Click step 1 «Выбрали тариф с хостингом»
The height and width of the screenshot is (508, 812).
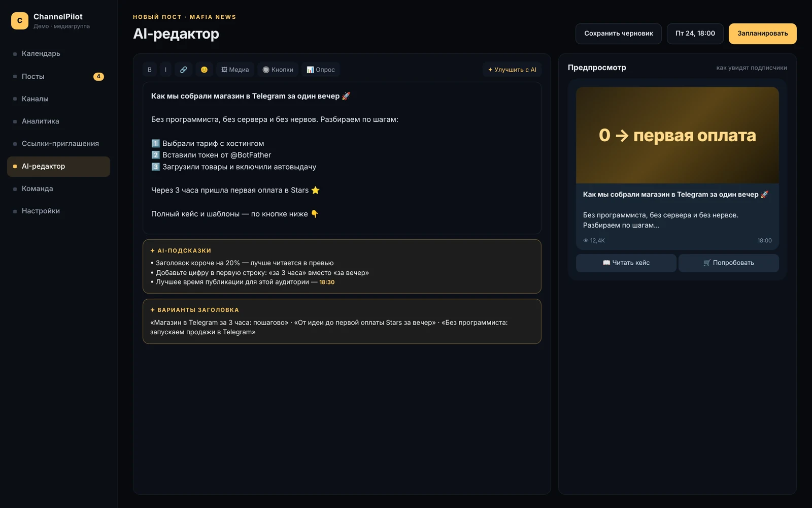click(x=208, y=143)
